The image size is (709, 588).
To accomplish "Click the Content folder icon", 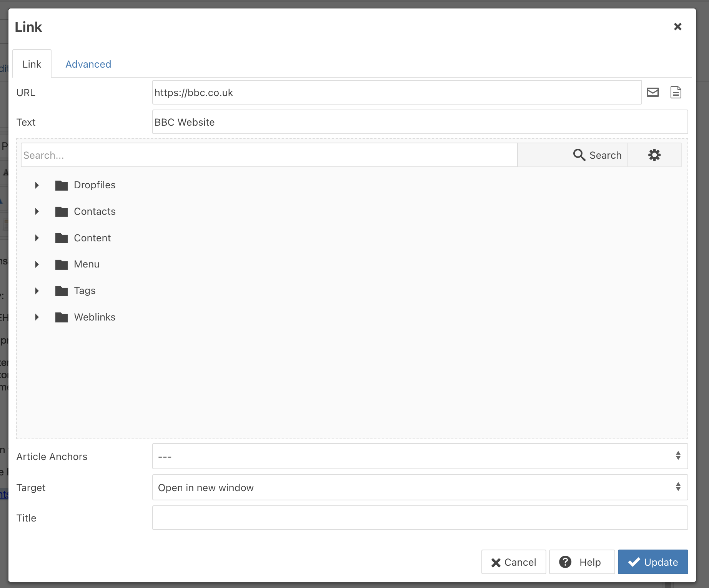I will click(x=62, y=238).
